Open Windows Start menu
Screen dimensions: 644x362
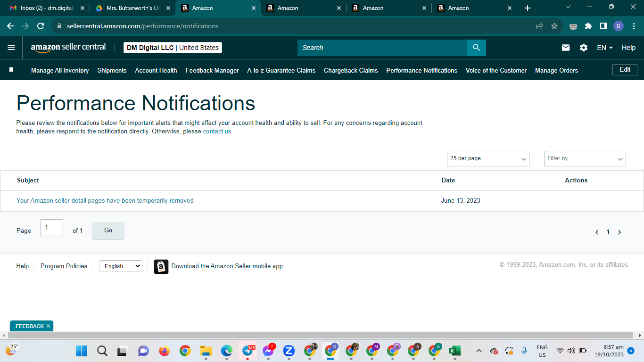pos(82,351)
